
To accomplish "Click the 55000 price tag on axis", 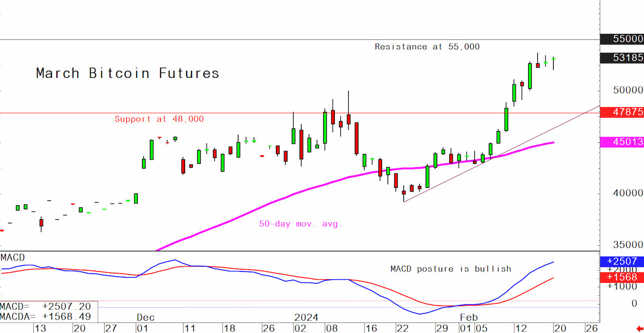I will (621, 39).
